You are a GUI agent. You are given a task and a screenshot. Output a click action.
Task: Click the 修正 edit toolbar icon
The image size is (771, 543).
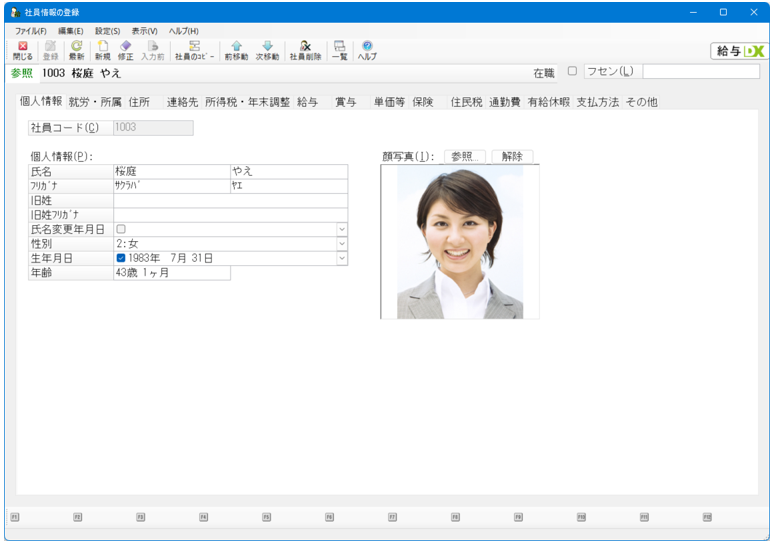pyautogui.click(x=125, y=51)
